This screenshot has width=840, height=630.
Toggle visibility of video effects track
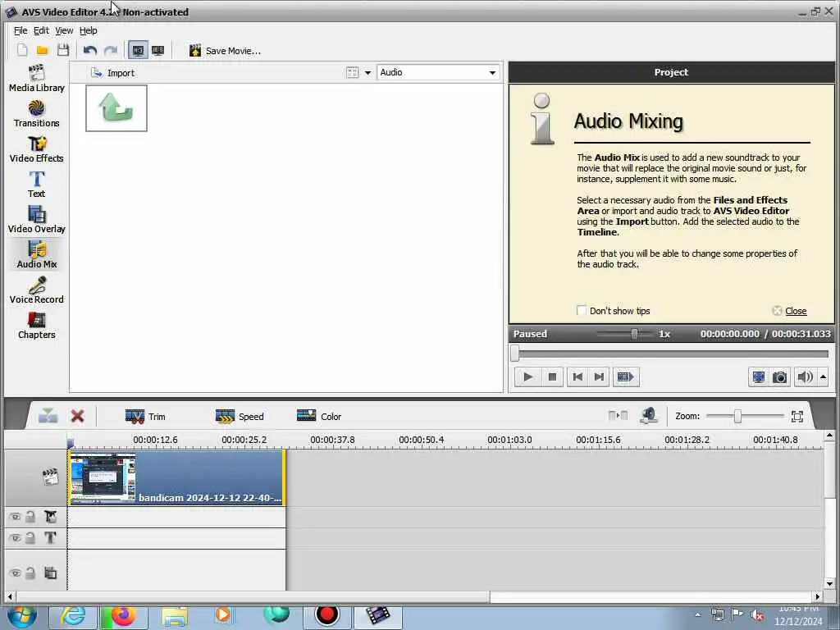(x=15, y=517)
